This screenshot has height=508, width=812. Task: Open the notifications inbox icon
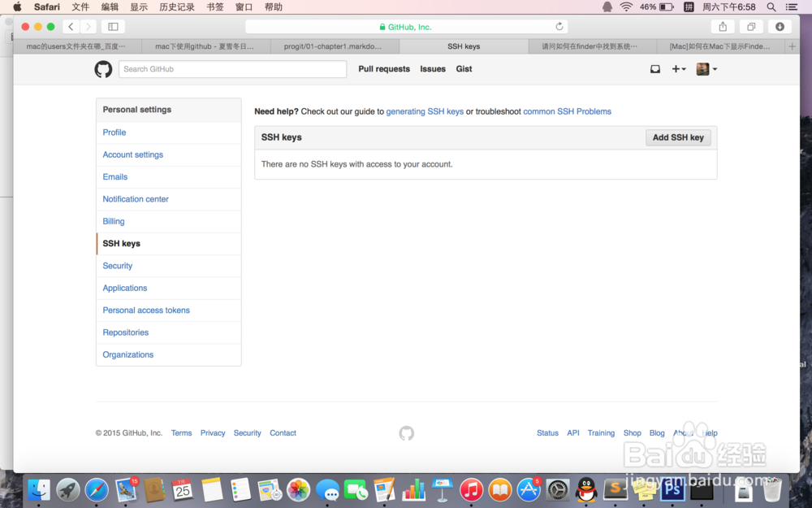[x=655, y=69]
